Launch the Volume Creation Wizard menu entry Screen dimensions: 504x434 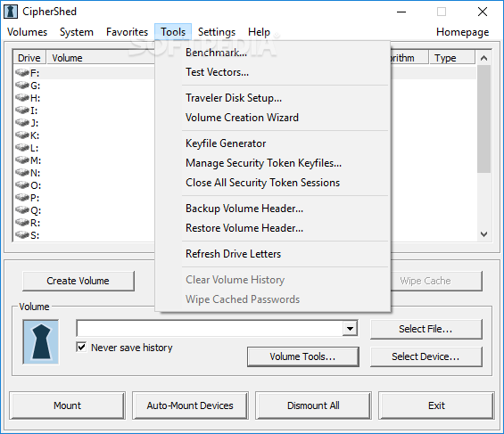(x=273, y=118)
